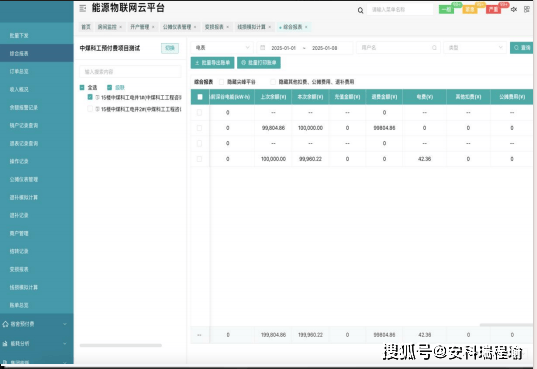
Task: Click the 99,960.22 本次余额 cell
Action: point(310,159)
